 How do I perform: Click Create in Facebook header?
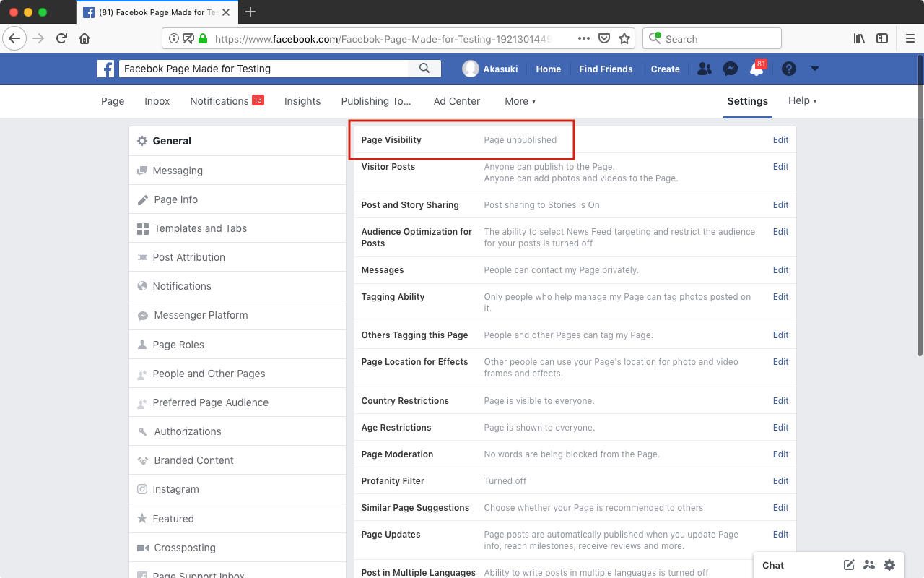(665, 69)
